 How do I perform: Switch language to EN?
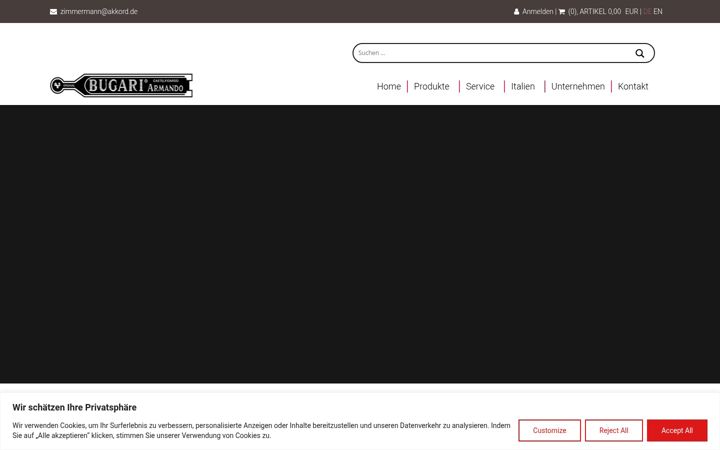pos(658,11)
